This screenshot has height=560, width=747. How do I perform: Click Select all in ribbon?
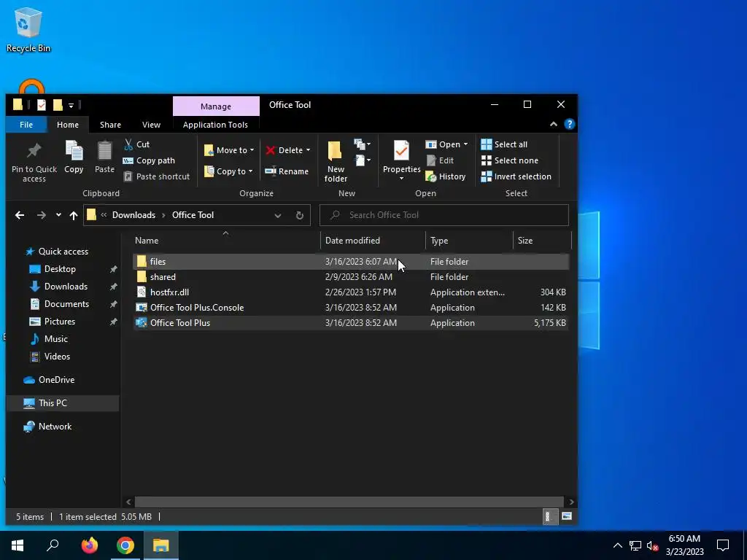(x=504, y=144)
